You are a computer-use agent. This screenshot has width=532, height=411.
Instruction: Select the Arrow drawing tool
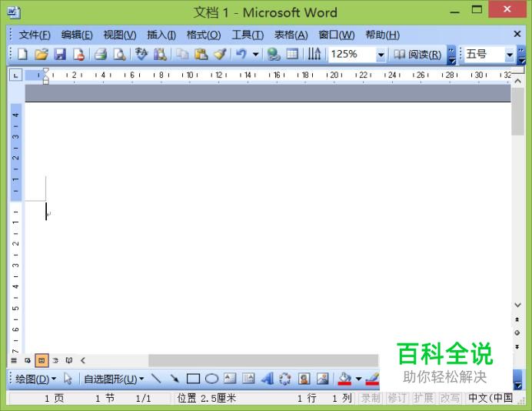(x=175, y=379)
